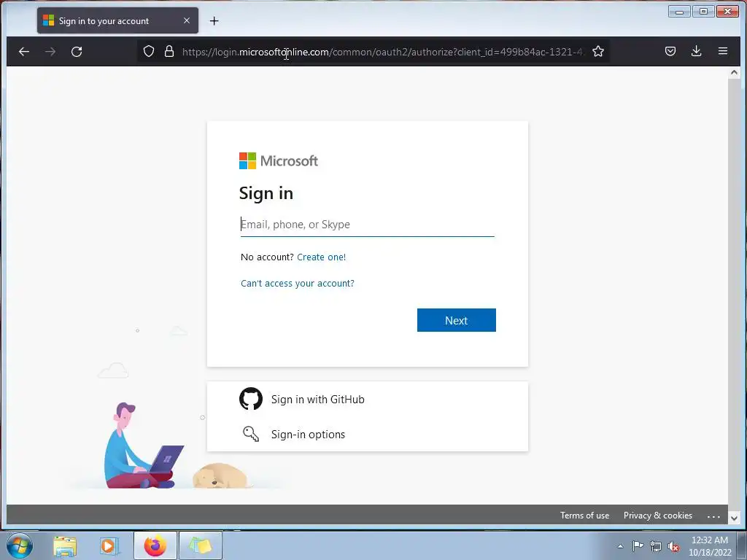The width and height of the screenshot is (747, 560).
Task: Open network status tray icon
Action: pyautogui.click(x=656, y=546)
